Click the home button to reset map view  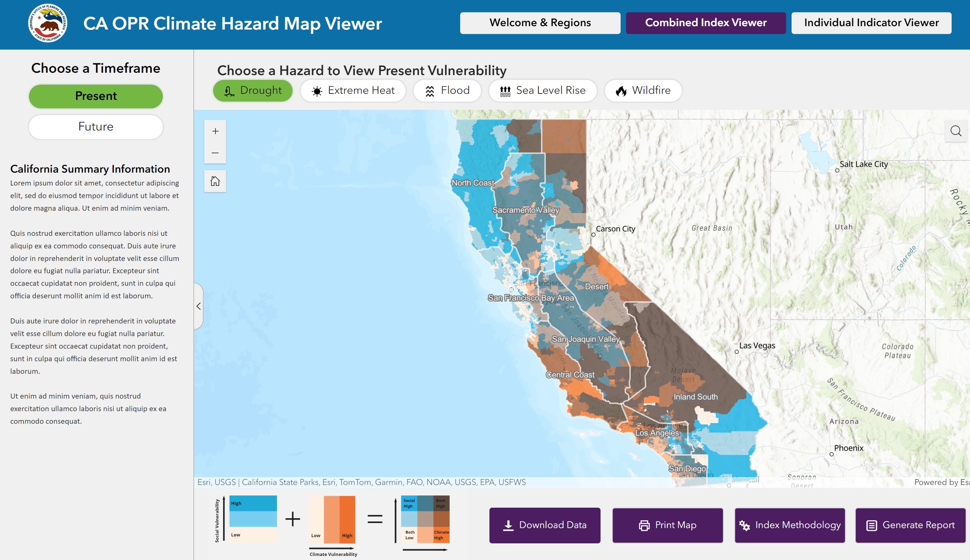point(215,181)
